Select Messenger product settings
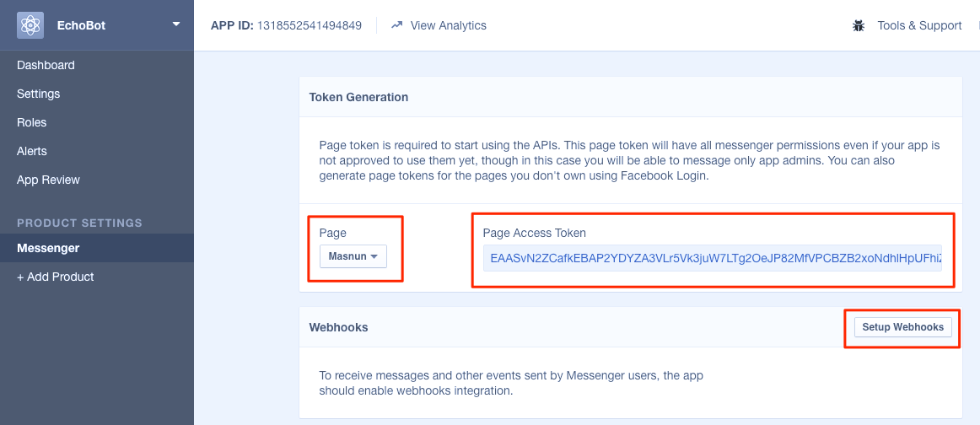This screenshot has width=980, height=425. (97, 248)
